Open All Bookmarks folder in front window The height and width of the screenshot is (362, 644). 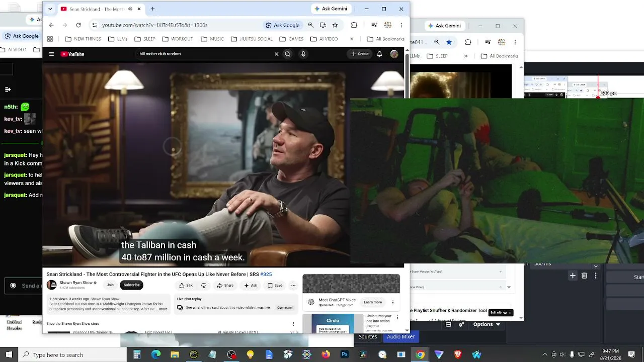point(386,39)
